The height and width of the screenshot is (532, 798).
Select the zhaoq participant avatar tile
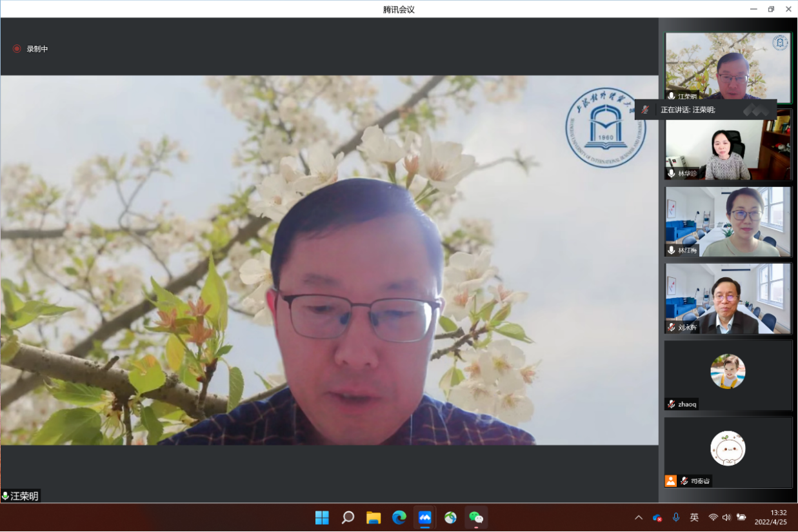(x=728, y=375)
